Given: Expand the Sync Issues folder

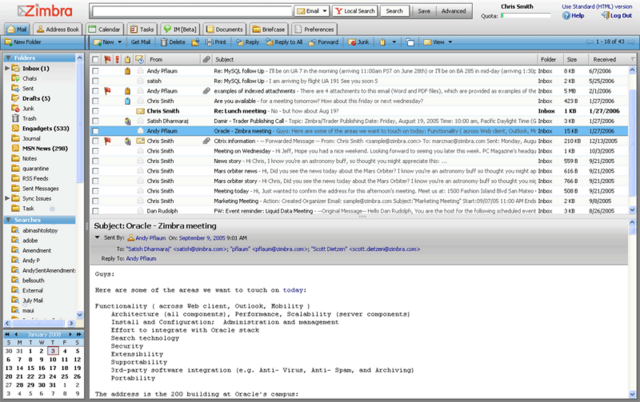Looking at the screenshot, I should click(x=7, y=198).
